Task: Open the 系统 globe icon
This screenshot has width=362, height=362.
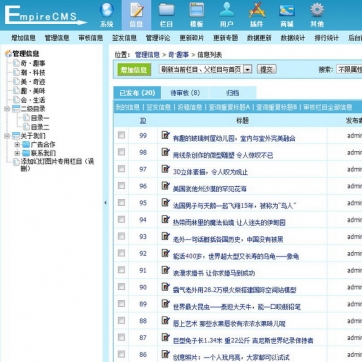Action: [107, 10]
